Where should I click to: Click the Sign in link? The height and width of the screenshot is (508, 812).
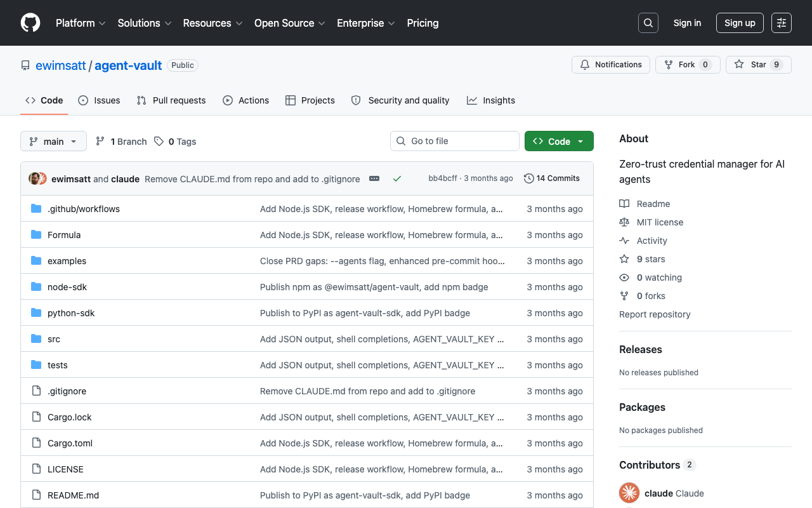[687, 23]
